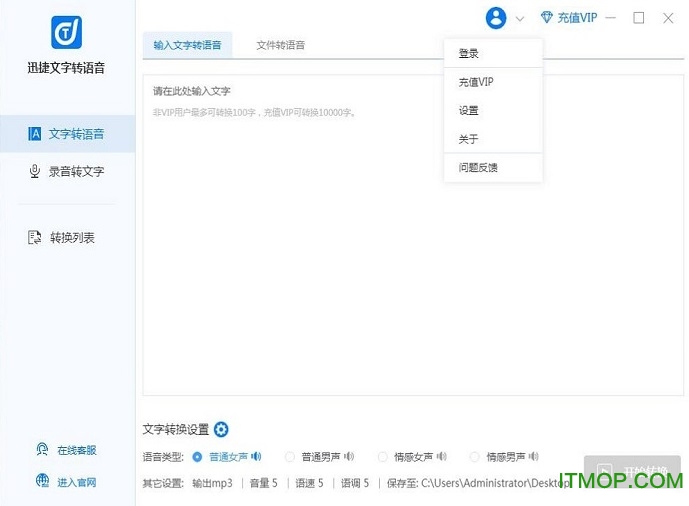Open 设置 from account menu
689x506 pixels.
click(493, 111)
